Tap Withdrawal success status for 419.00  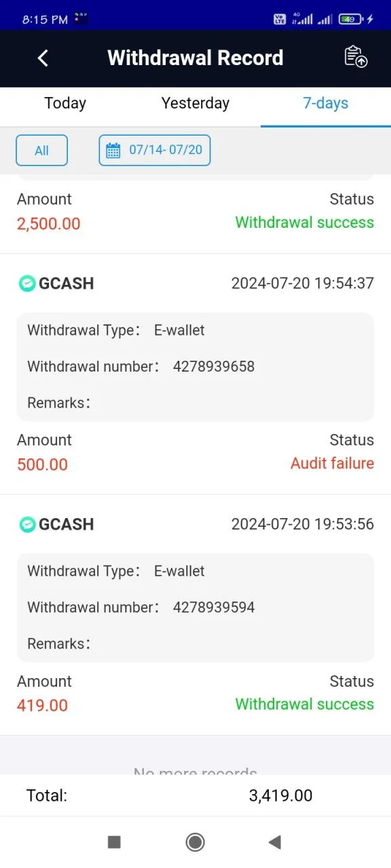point(305,704)
